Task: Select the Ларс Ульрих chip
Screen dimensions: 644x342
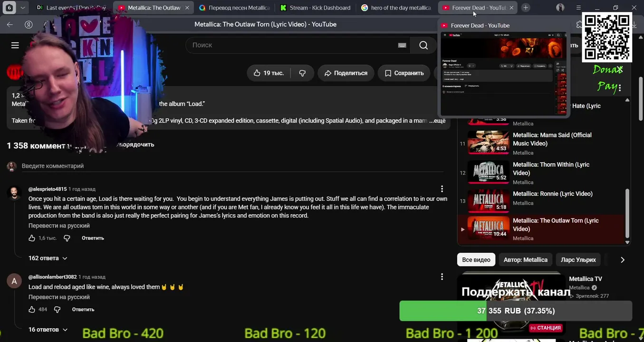Action: 578,260
